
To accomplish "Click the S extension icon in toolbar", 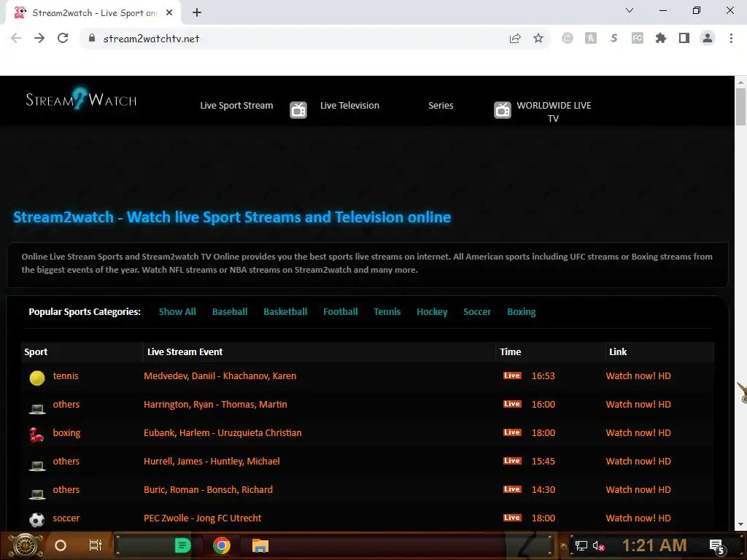I will pyautogui.click(x=614, y=38).
